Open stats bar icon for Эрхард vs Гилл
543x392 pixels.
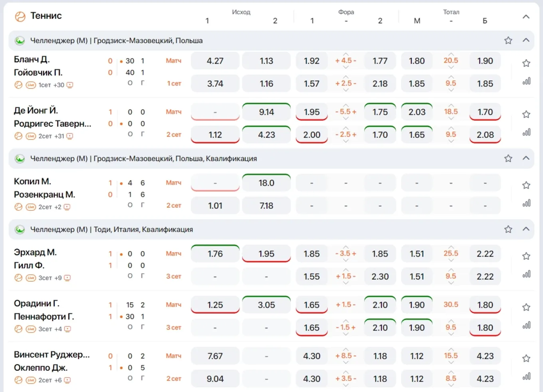(526, 274)
